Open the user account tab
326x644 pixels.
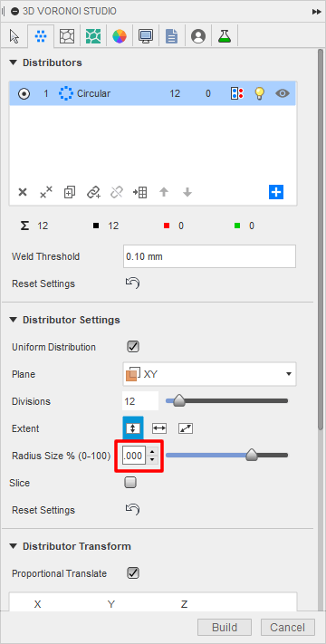198,36
